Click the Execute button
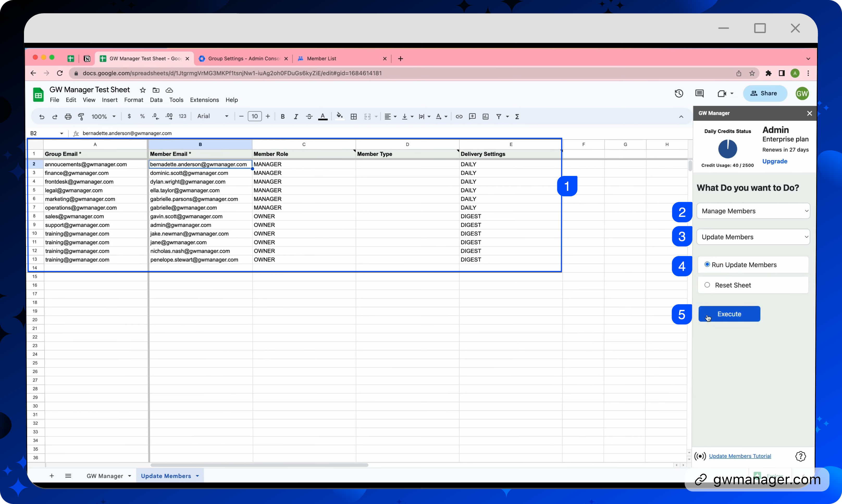The height and width of the screenshot is (504, 842). click(729, 314)
